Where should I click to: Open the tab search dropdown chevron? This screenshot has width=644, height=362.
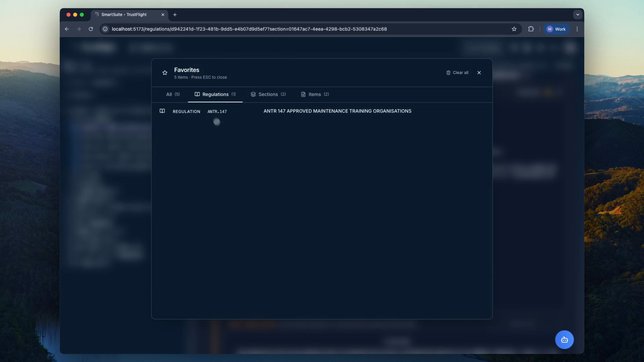click(x=578, y=15)
